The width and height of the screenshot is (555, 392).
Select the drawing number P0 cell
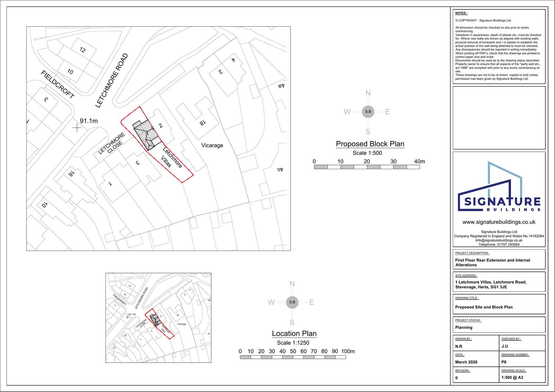[x=504, y=362]
